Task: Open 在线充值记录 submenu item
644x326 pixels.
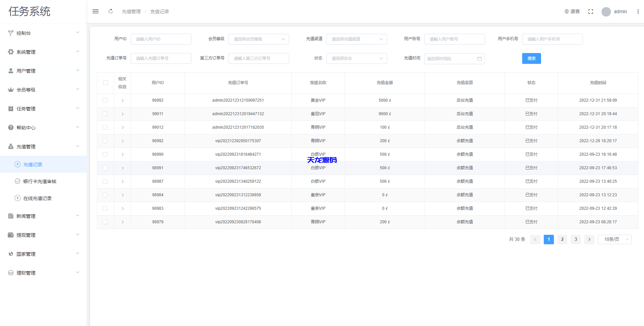Action: point(43,198)
